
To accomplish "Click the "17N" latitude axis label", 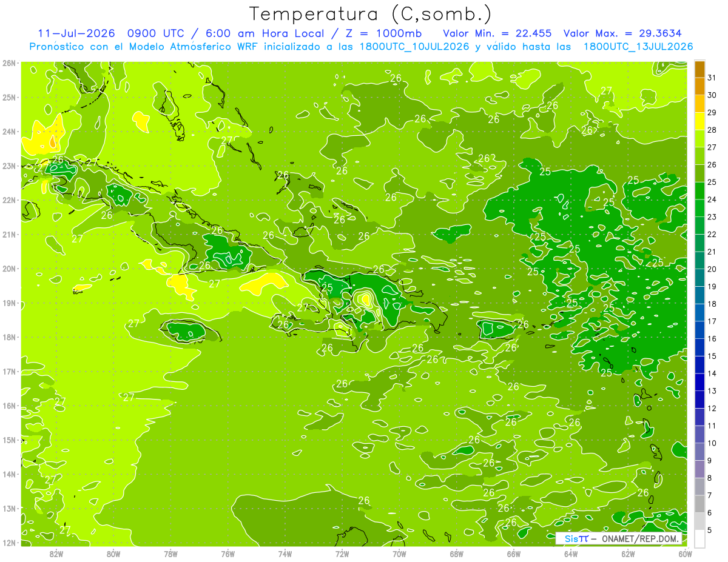I will (8, 371).
